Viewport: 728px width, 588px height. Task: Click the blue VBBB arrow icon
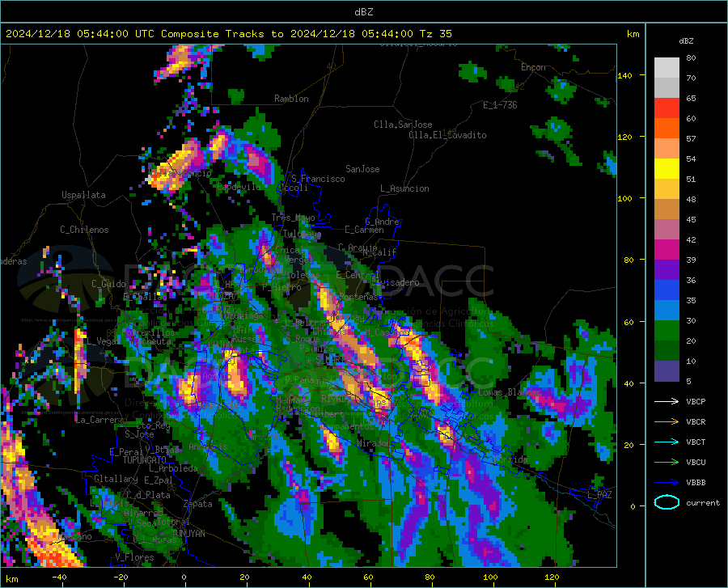(x=667, y=482)
